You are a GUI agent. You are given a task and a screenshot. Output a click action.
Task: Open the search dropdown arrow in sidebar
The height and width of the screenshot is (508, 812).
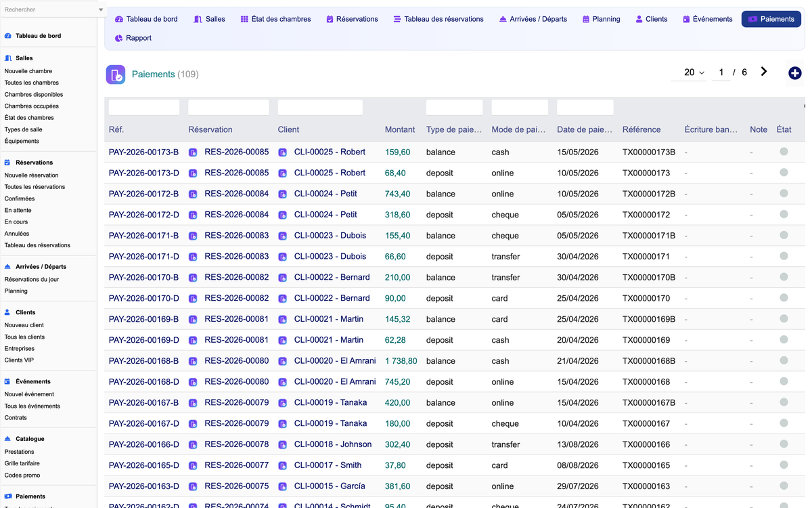coord(101,10)
